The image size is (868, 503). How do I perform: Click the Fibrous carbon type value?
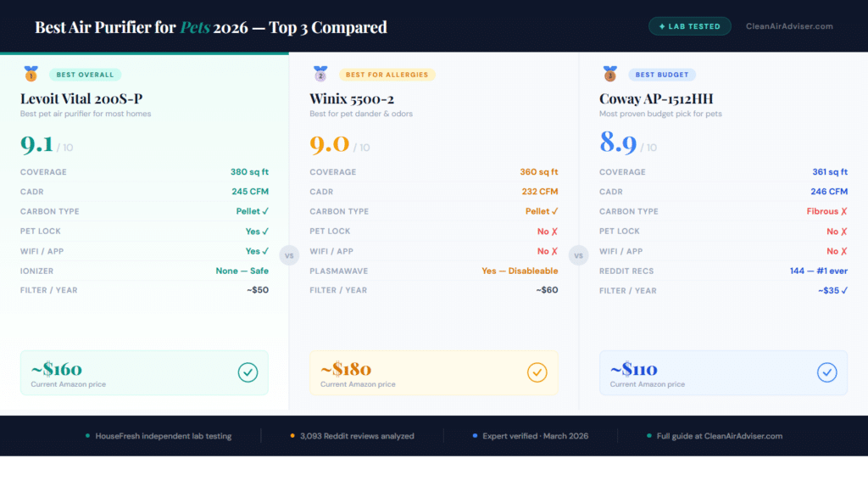827,211
